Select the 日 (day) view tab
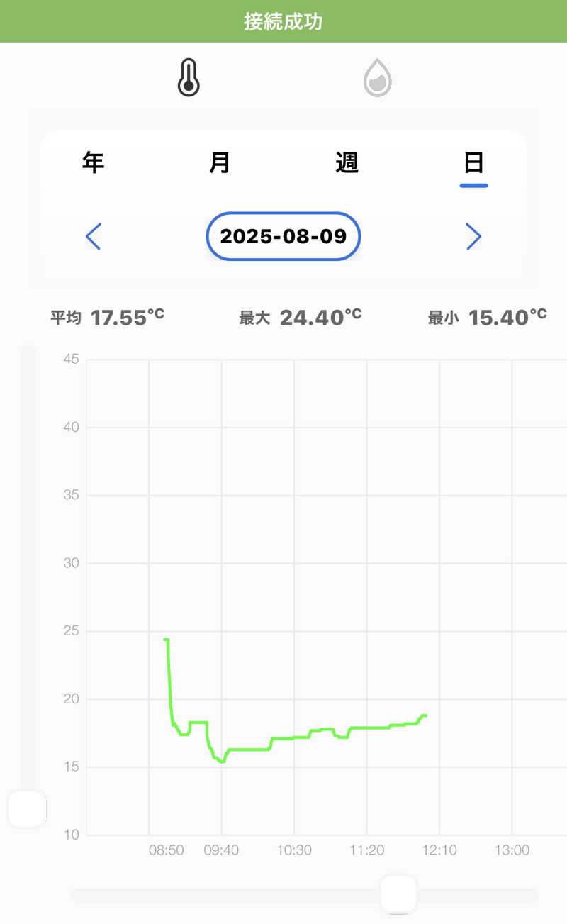Screen dimensions: 567x924 [x=473, y=163]
